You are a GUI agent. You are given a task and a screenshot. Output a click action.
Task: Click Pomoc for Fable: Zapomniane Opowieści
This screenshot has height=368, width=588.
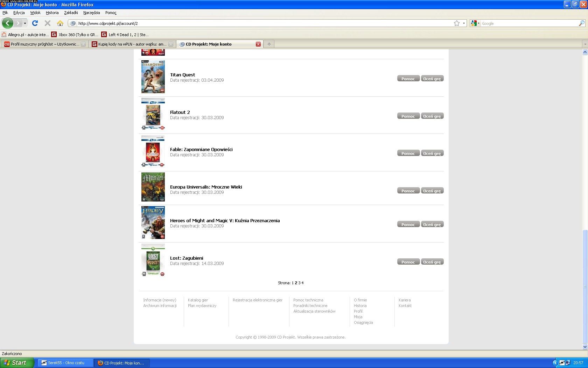(x=408, y=153)
